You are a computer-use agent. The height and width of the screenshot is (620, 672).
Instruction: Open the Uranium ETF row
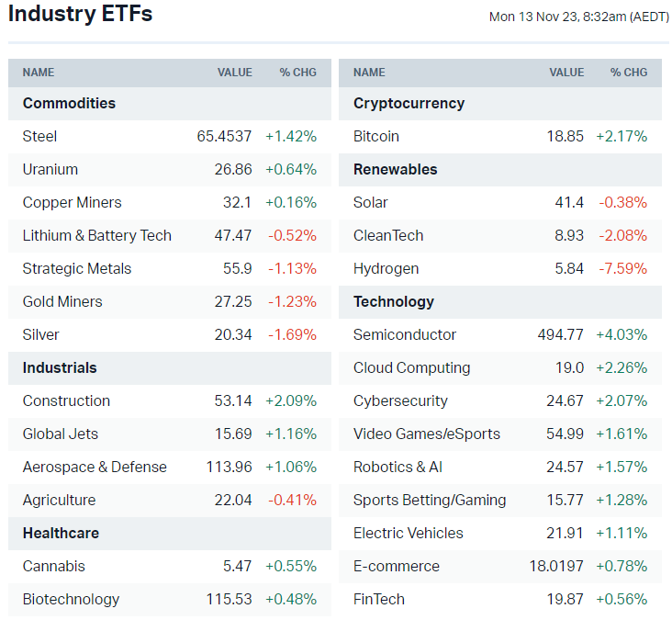[x=50, y=169]
